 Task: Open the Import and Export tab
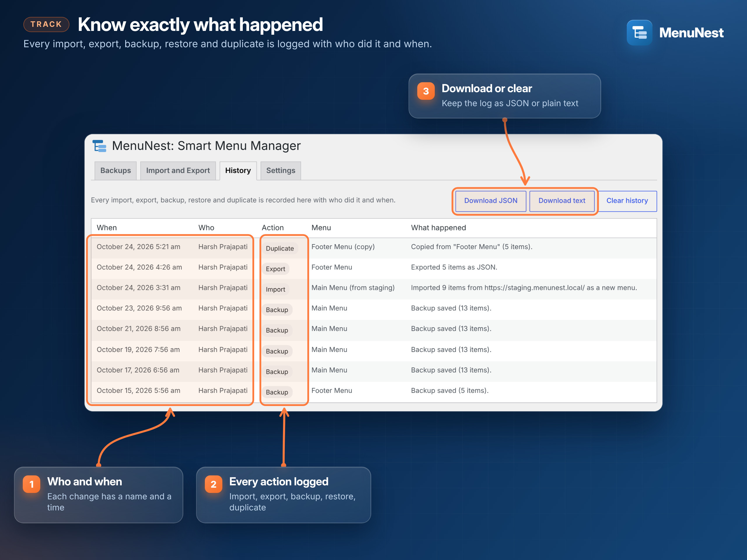pyautogui.click(x=178, y=170)
